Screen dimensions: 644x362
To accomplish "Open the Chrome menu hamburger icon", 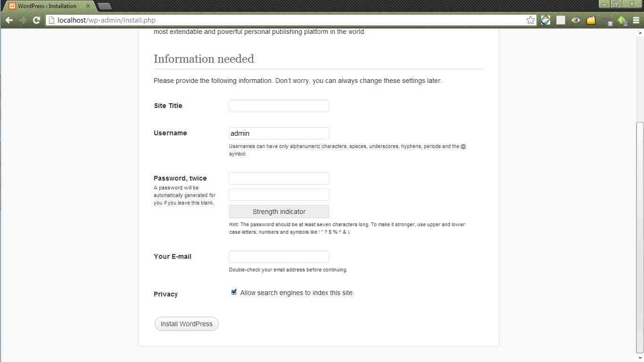I will [636, 20].
